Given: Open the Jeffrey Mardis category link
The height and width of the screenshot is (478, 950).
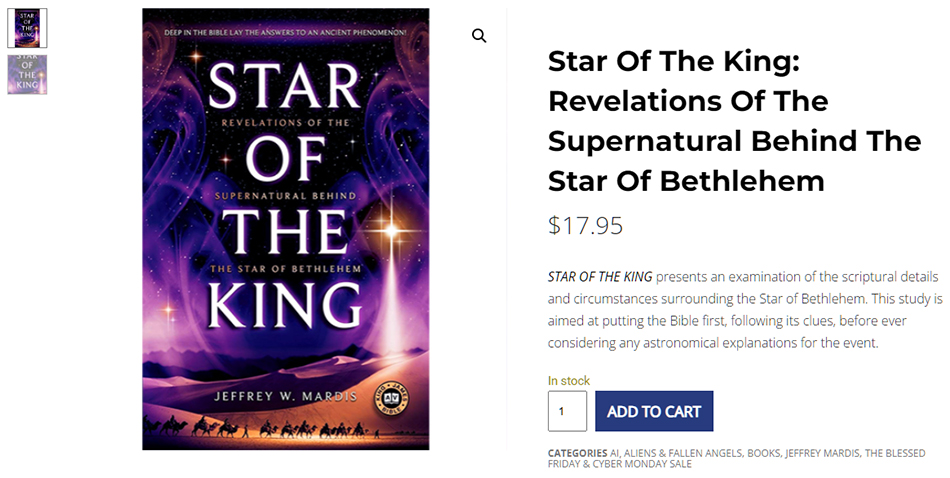Looking at the screenshot, I should (822, 453).
